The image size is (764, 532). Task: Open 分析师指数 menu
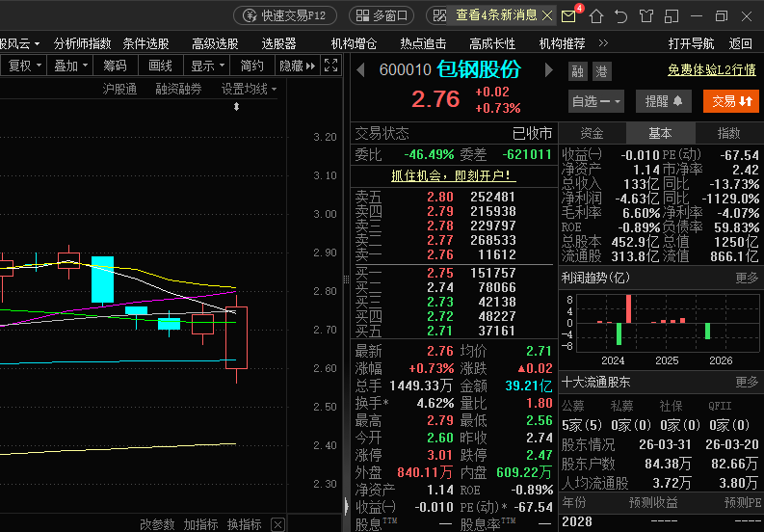82,44
